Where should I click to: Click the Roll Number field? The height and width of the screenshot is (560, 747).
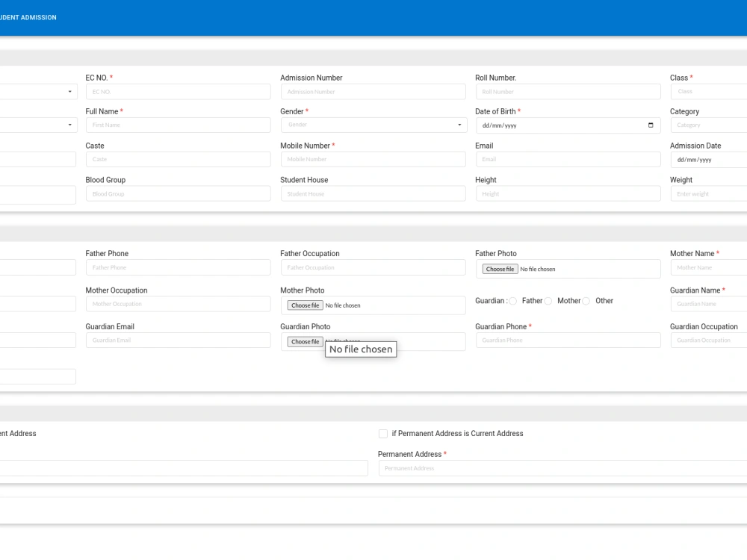click(x=568, y=91)
